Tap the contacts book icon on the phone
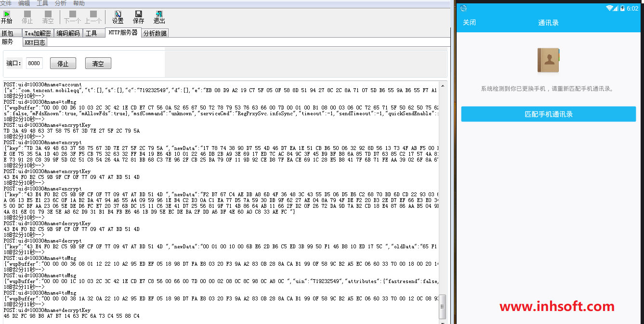 [548, 60]
